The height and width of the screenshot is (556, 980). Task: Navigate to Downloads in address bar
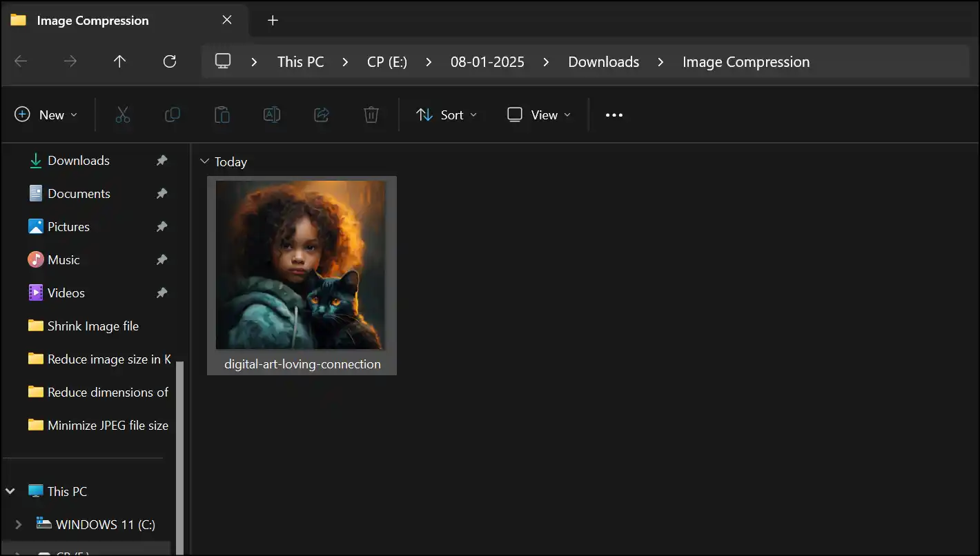tap(604, 61)
